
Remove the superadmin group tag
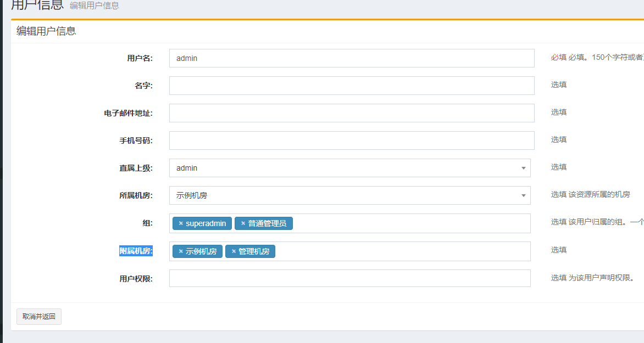[181, 223]
